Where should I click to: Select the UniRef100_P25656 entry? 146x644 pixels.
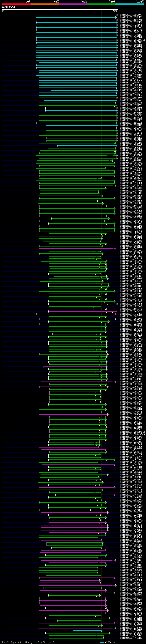[131, 603]
